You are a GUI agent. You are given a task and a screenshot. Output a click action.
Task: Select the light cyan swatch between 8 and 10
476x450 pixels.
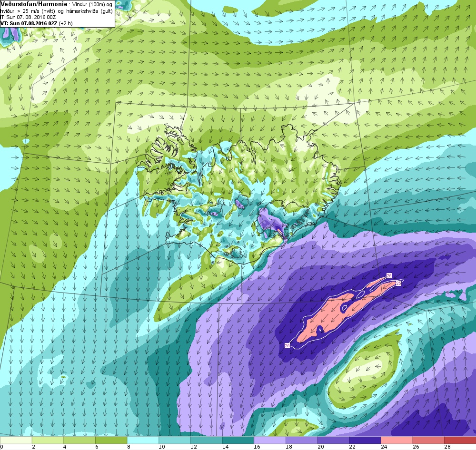point(143,440)
